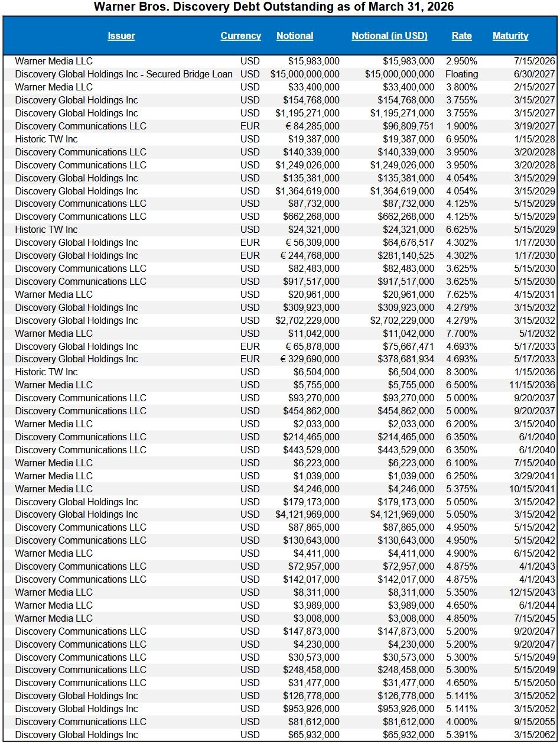The height and width of the screenshot is (744, 560).
Task: Click the $4,121,969,000 Notional (in USD) cell
Action: click(402, 514)
